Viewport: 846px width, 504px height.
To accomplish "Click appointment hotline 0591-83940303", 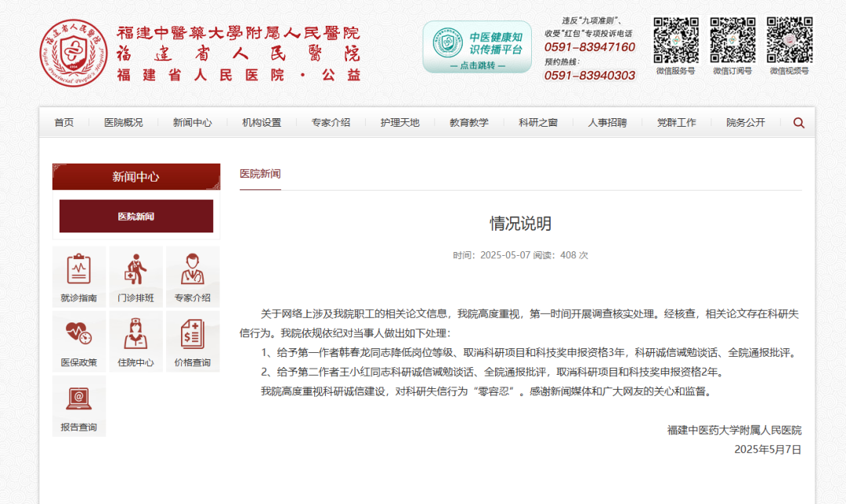I will point(590,75).
